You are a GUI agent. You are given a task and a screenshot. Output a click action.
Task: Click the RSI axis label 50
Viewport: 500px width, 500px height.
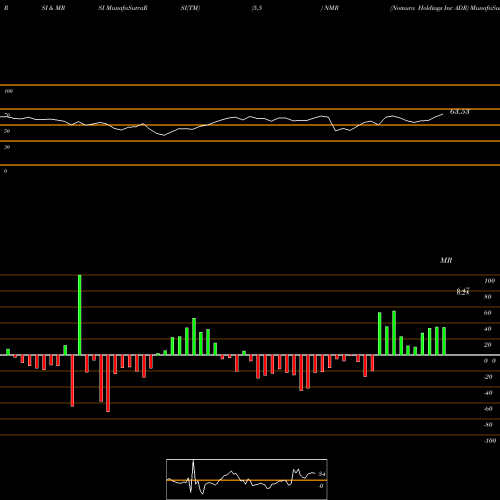coord(7,131)
